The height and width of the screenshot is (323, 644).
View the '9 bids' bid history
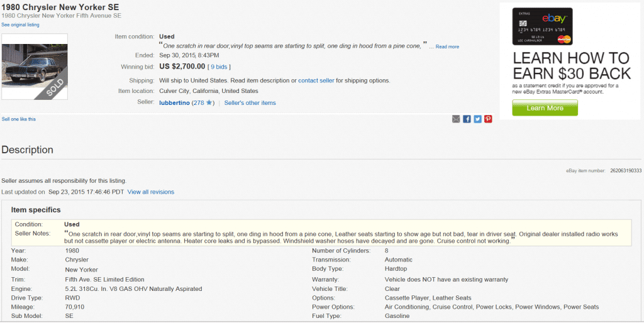point(220,67)
